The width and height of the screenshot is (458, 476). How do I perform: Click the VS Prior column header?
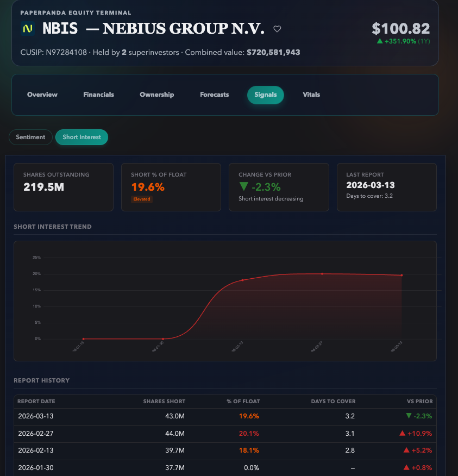420,402
